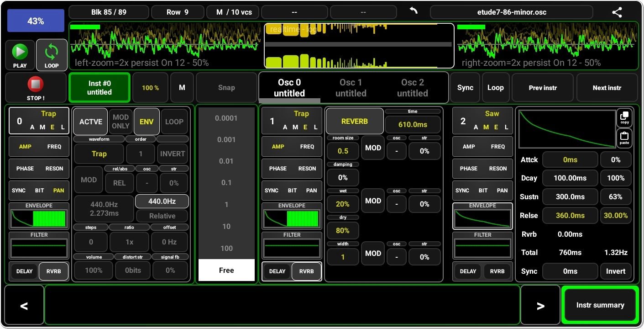Toggle the INVERT waveform button
This screenshot has width=644, height=329.
pos(173,154)
